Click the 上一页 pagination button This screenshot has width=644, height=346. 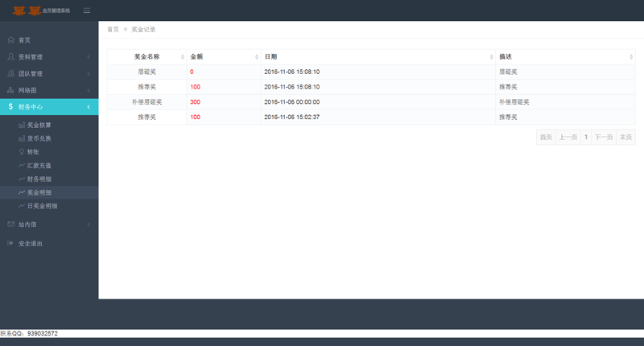pyautogui.click(x=568, y=137)
